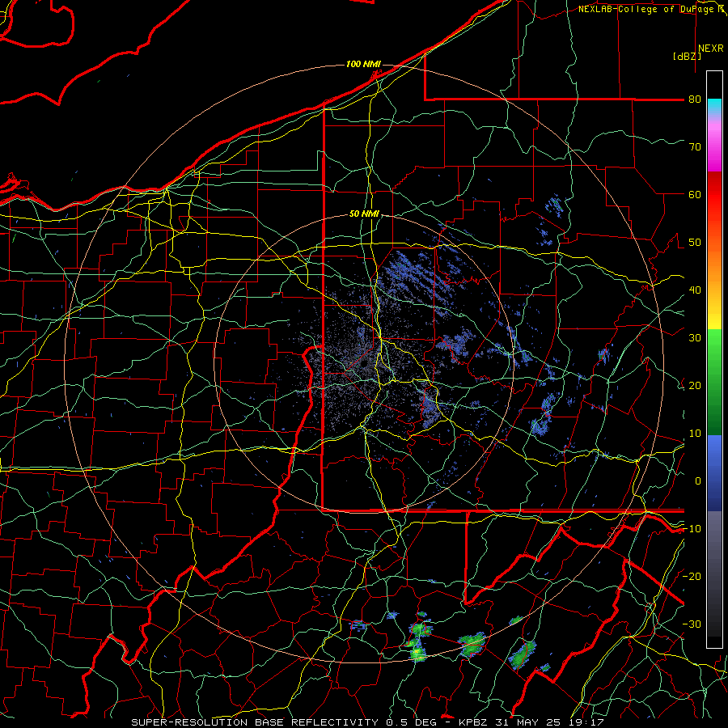Click the 50 value on the dBZ scale
Viewport: 728px width, 728px height.
695,243
